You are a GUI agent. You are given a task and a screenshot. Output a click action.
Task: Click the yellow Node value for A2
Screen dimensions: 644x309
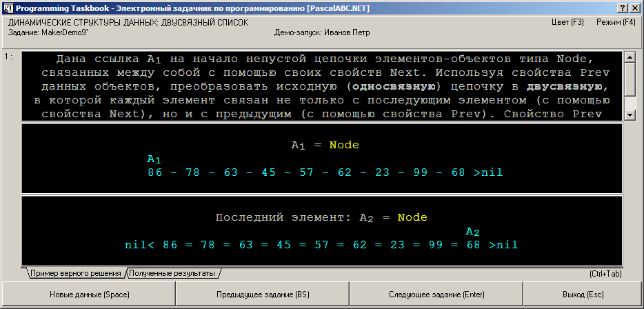(412, 217)
